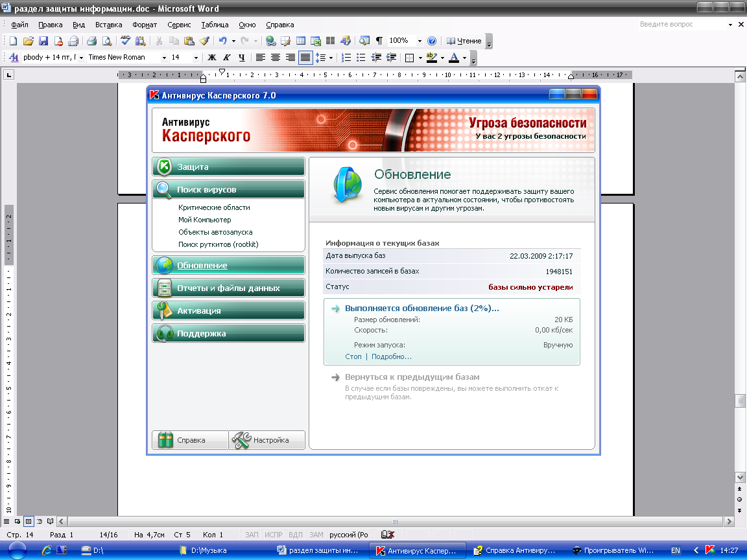The width and height of the screenshot is (747, 560).
Task: Insert an Excel spreadsheet icon
Action: coord(315,41)
